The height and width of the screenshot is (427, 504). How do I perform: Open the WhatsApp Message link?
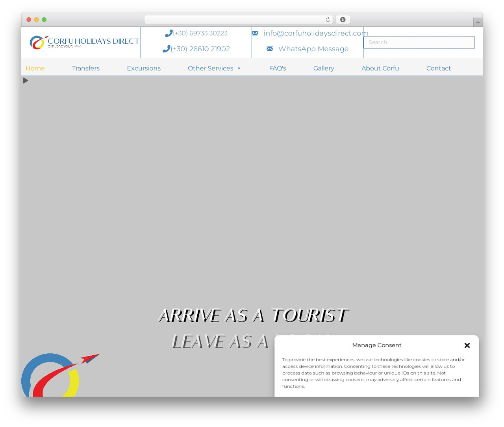tap(313, 49)
